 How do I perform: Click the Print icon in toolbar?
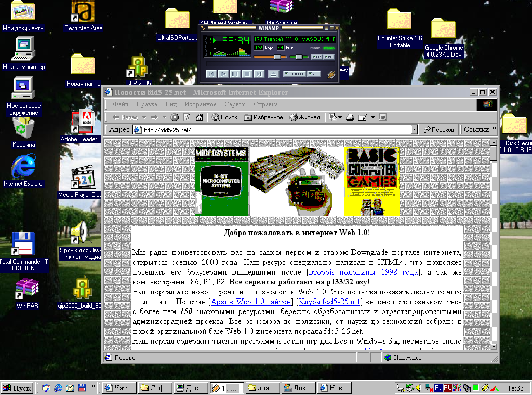click(350, 117)
